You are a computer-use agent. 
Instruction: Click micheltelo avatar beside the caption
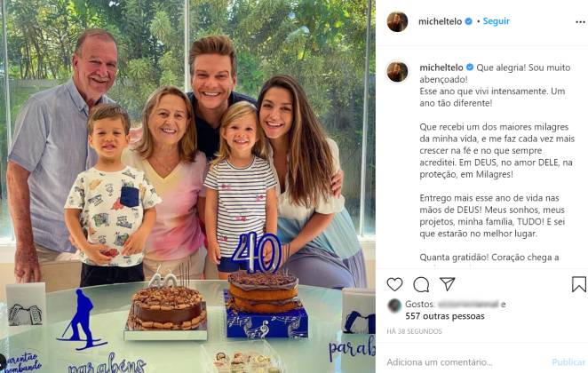pyautogui.click(x=397, y=71)
